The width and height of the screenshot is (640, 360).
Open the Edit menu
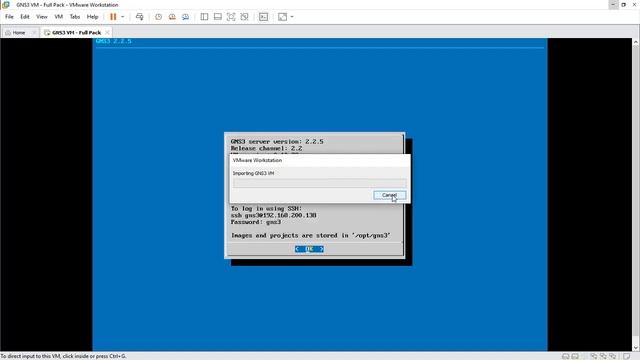[x=25, y=17]
